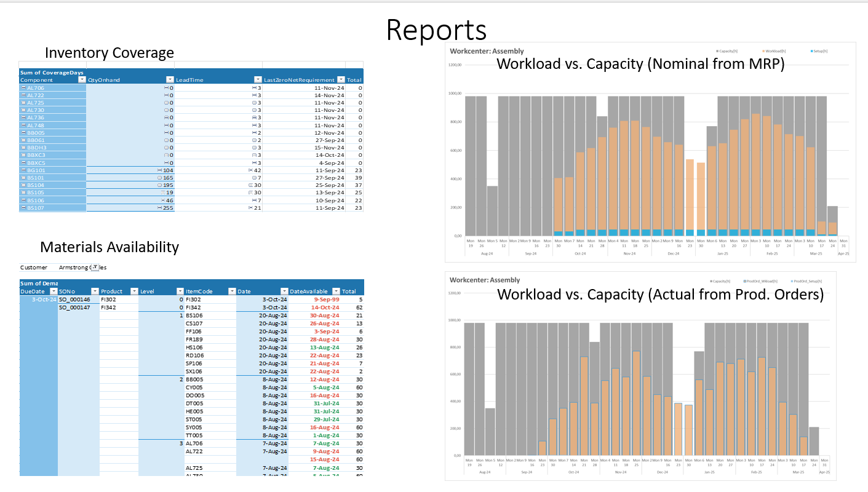Screen dimensions: 868x492
Task: Open the LeadTime column filter dropdown
Action: coord(258,80)
